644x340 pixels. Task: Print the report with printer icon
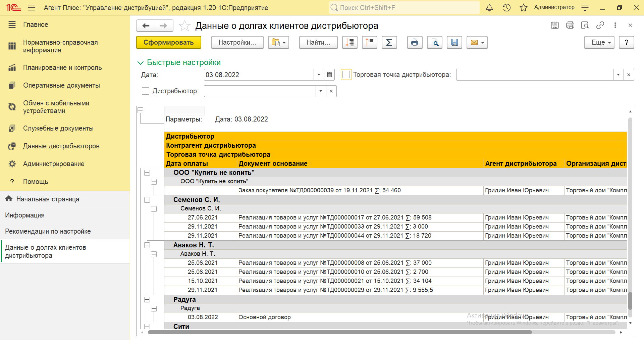click(415, 42)
